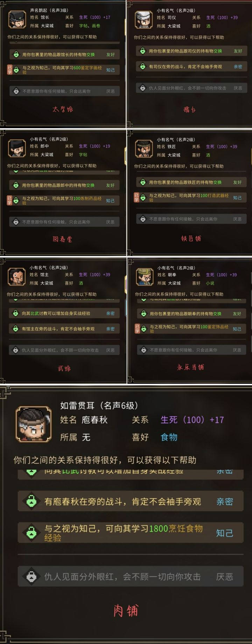The image size is (252, 644).
Task: Click the 小说 preference of 朝奉
Action: click(210, 283)
